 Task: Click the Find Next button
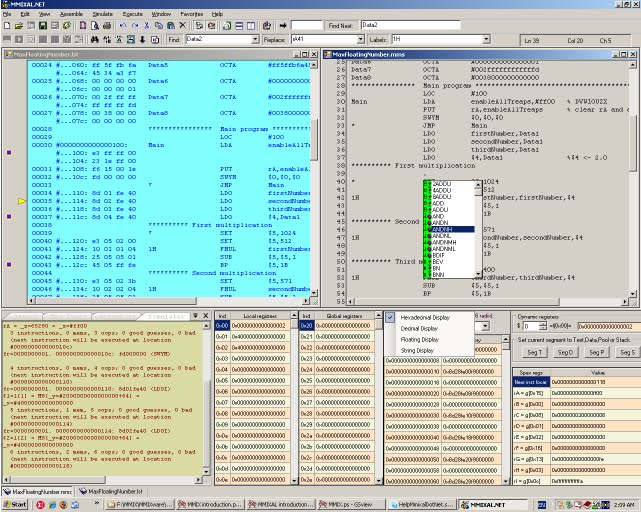340,25
